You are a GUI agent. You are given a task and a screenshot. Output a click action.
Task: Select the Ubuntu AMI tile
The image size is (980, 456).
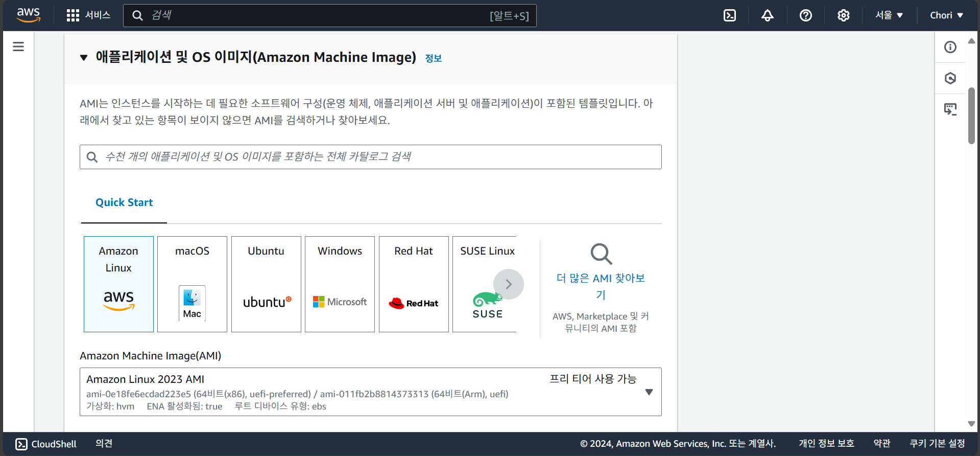click(266, 284)
